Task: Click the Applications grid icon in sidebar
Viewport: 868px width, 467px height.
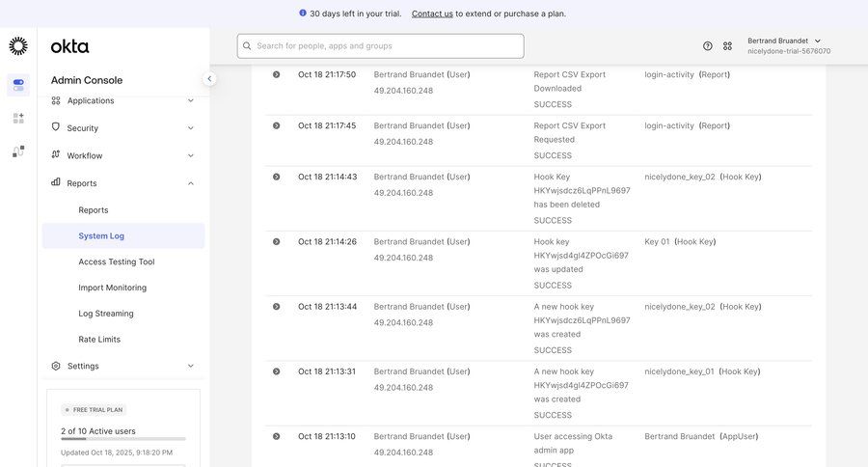Action: (x=55, y=100)
